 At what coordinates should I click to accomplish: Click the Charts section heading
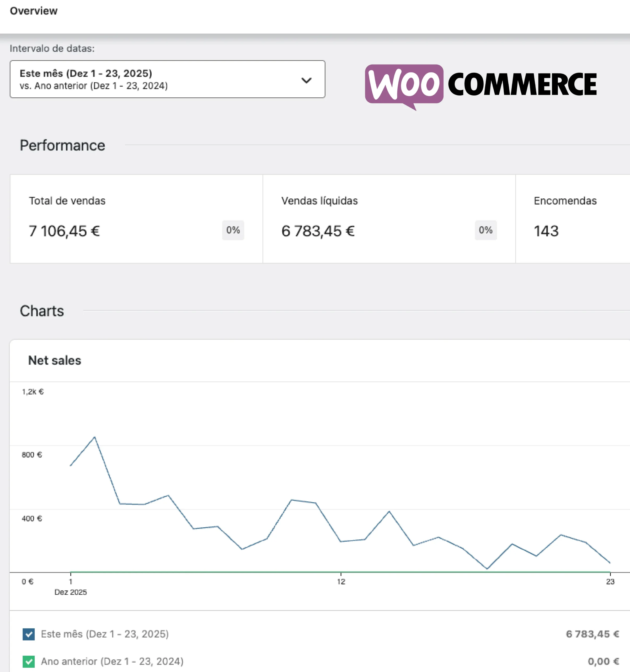(x=42, y=311)
